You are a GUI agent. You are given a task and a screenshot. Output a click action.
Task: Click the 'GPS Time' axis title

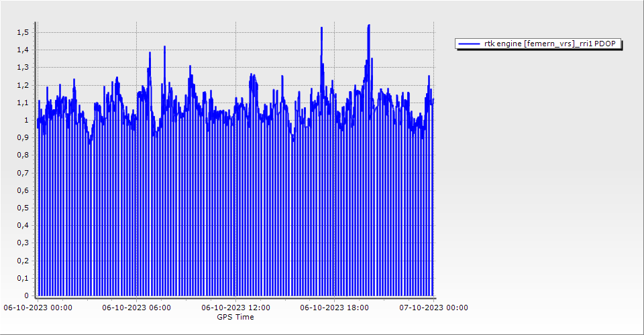click(x=235, y=317)
